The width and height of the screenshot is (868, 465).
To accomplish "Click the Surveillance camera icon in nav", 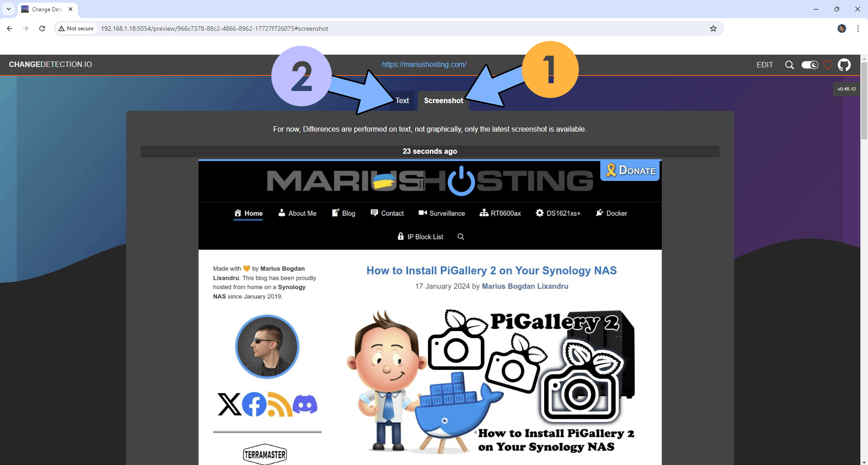I will pyautogui.click(x=422, y=213).
